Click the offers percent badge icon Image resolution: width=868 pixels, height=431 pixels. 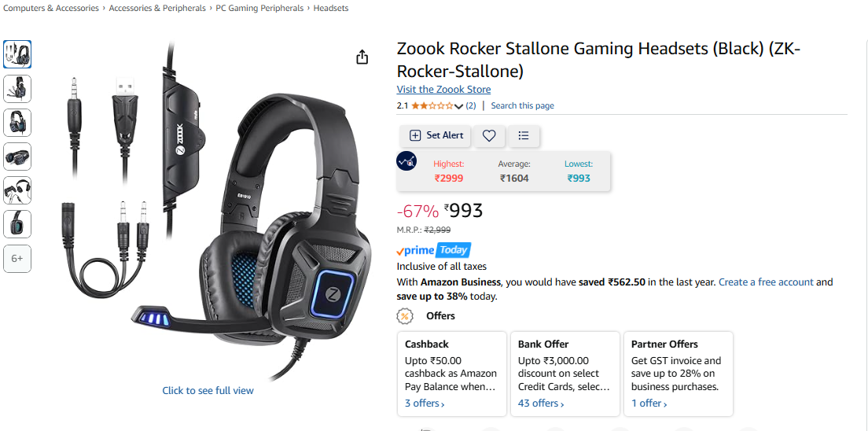click(x=406, y=316)
